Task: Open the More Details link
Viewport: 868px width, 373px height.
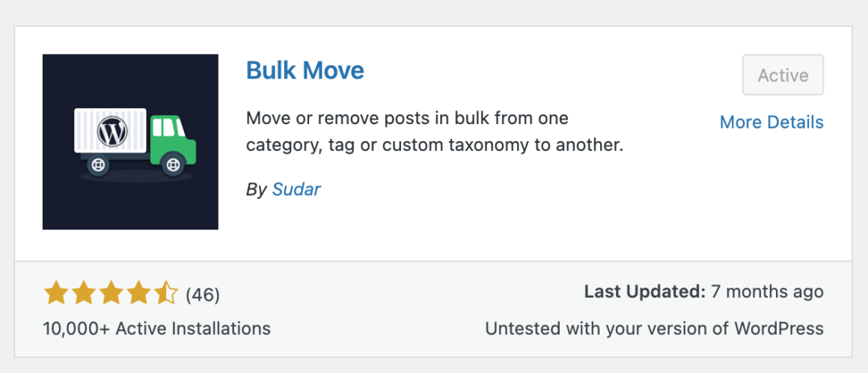Action: coord(771,122)
